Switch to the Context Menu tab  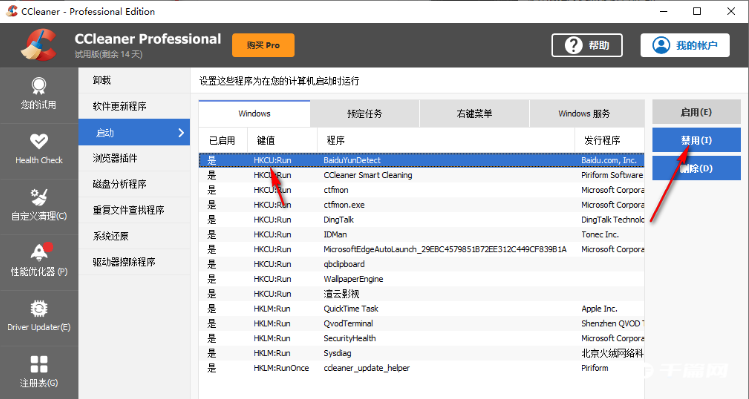[474, 114]
